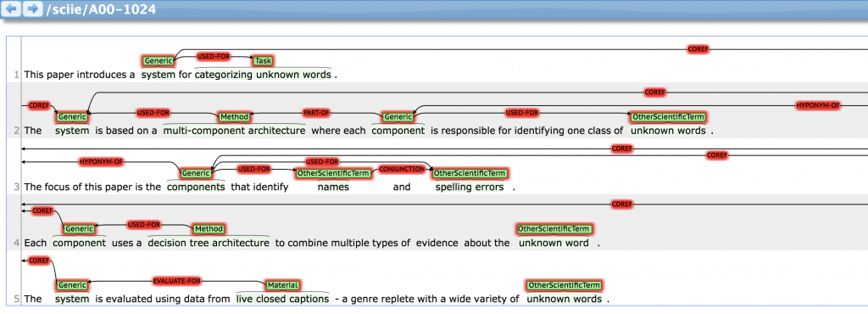This screenshot has width=868, height=314.
Task: Click sentence number 3
Action: pyautogui.click(x=17, y=188)
